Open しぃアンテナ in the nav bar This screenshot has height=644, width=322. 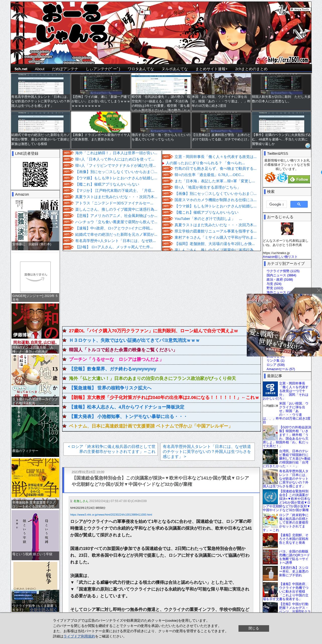click(x=103, y=69)
